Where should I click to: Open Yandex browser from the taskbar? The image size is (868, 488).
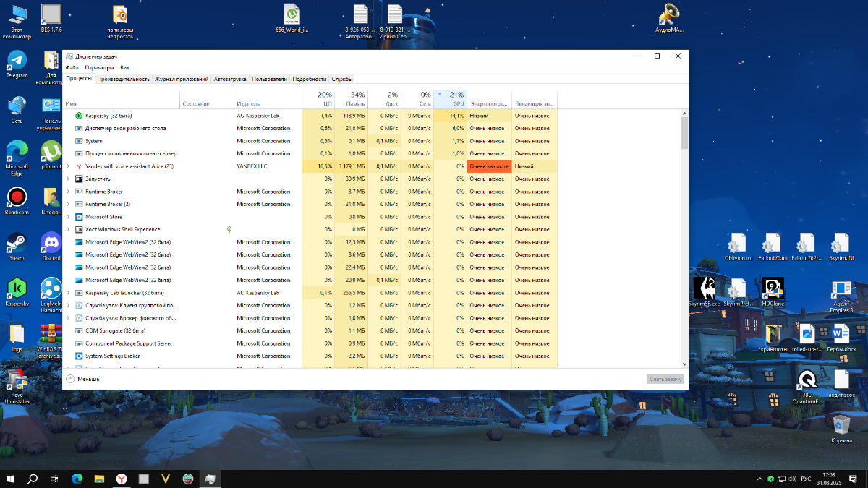click(x=122, y=479)
